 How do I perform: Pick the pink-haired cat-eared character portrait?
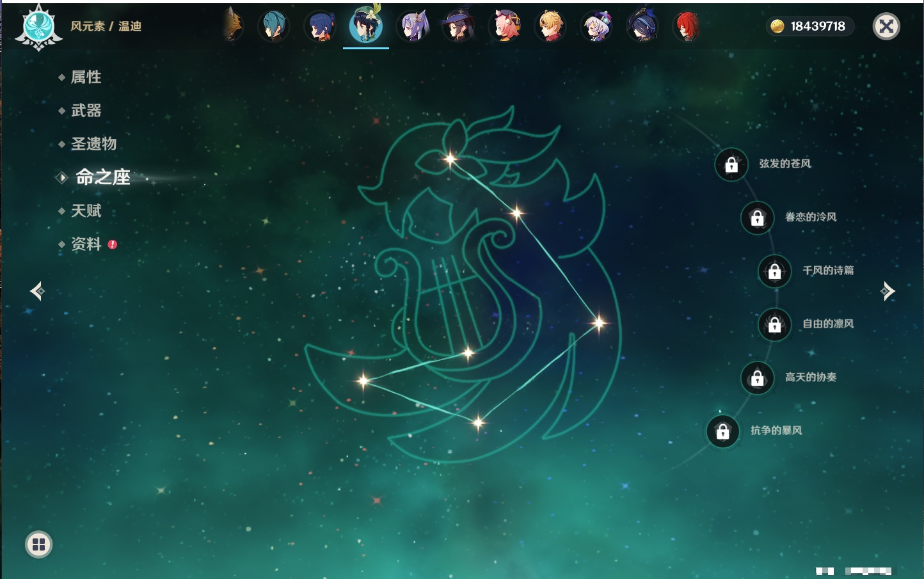(505, 26)
